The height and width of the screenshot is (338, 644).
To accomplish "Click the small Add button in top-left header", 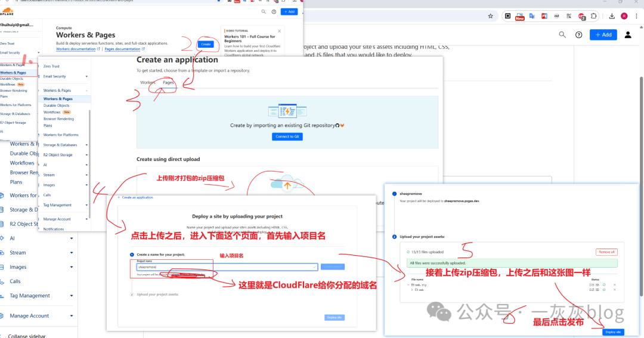I will [x=289, y=11].
